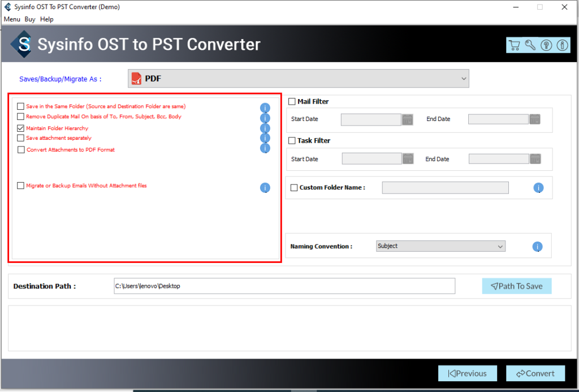579x392 pixels.
Task: Open Mail Filter End Date calendar icon
Action: click(x=535, y=119)
